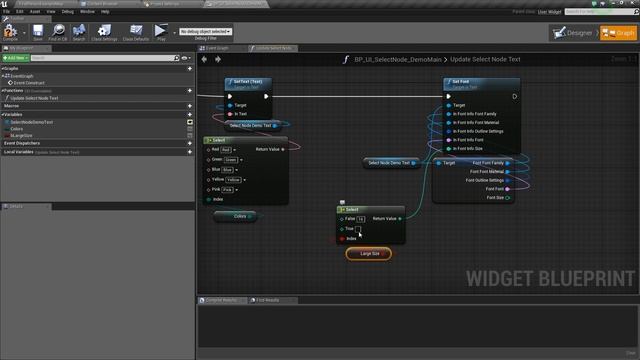Open the Green option dropdown on Select node
The width and height of the screenshot is (640, 360).
point(241,160)
